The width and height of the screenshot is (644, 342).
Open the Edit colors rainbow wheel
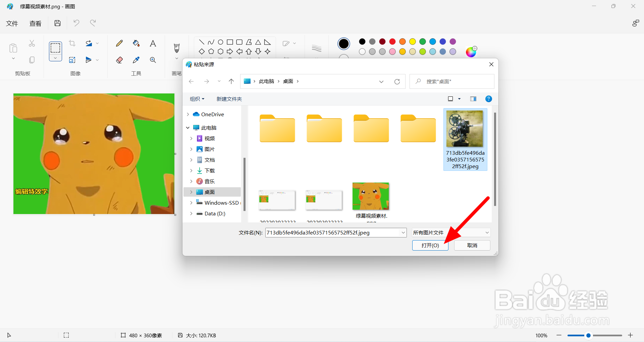471,52
